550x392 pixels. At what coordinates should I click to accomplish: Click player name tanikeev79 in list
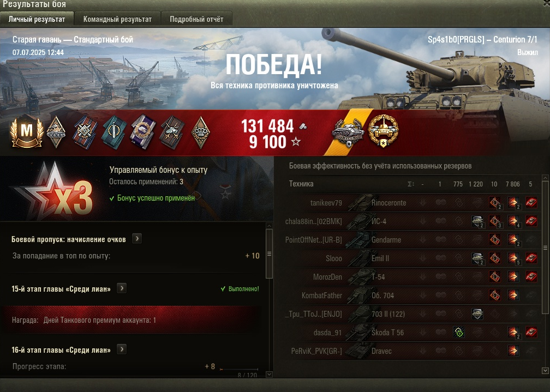[x=326, y=203]
